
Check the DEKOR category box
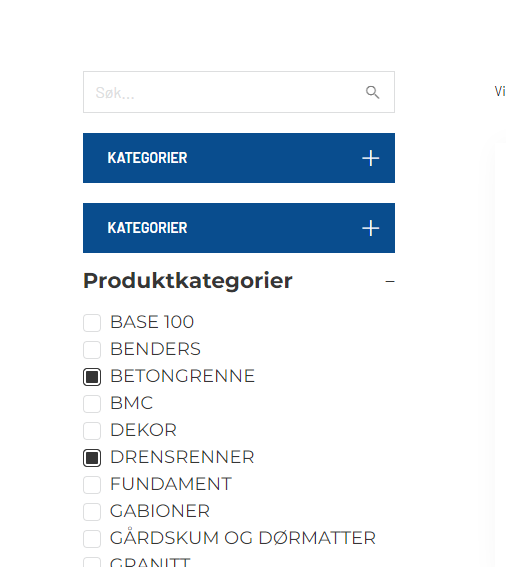click(92, 431)
